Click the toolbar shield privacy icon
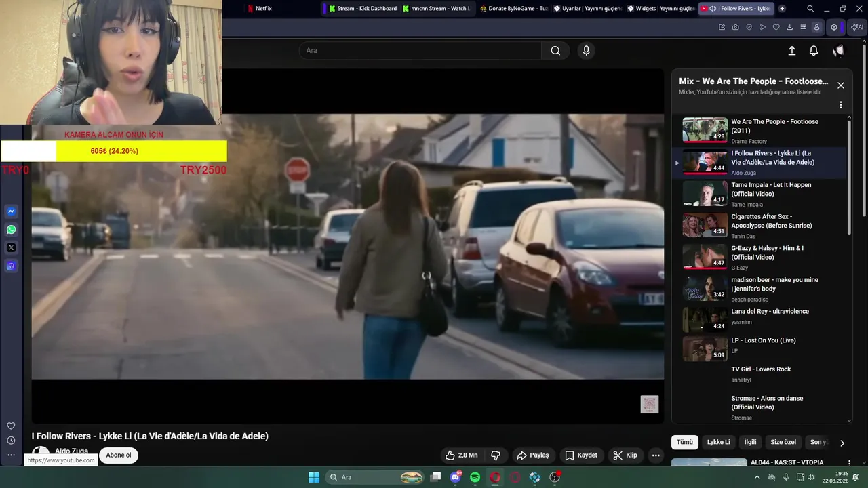This screenshot has width=868, height=488. (x=749, y=27)
